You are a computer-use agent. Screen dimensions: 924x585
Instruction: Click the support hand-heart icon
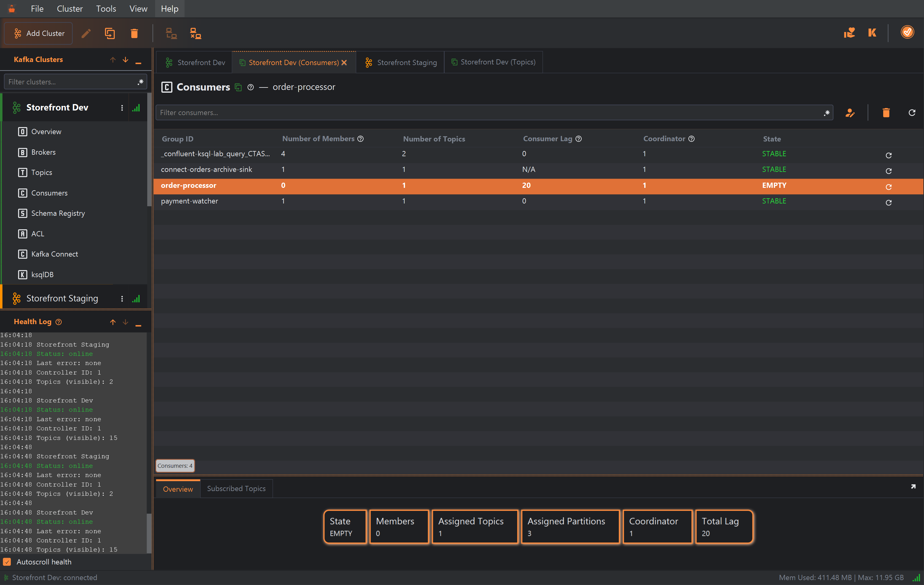849,33
